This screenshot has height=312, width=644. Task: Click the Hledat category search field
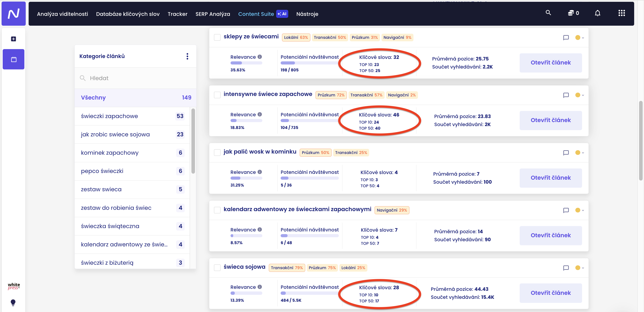[135, 78]
